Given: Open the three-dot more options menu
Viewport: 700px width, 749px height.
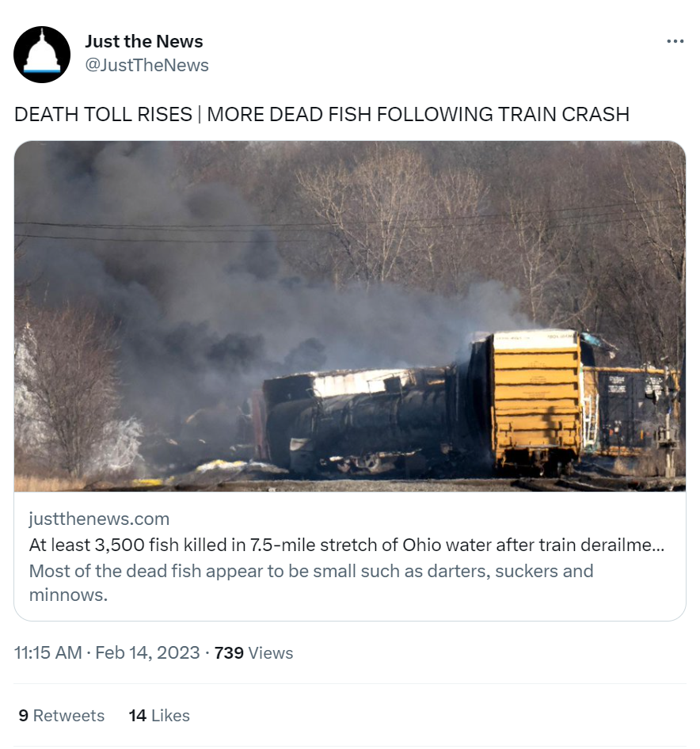Looking at the screenshot, I should click(x=675, y=41).
